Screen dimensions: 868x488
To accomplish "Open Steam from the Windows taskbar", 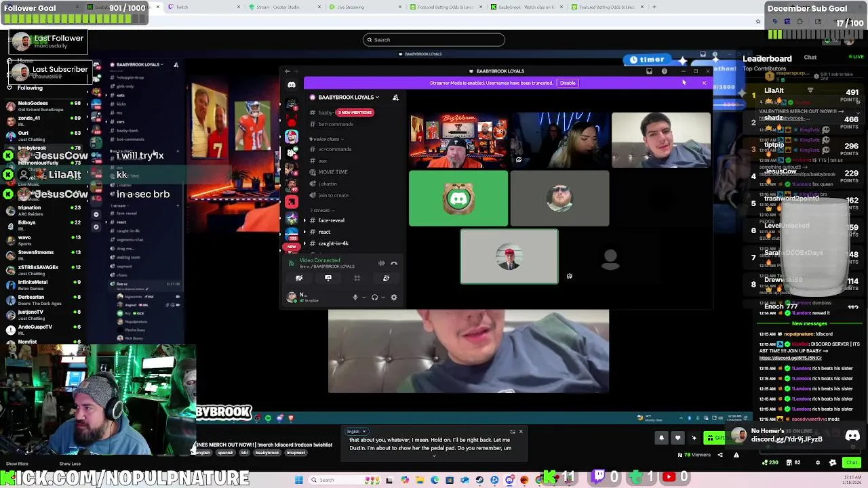I will point(479,480).
